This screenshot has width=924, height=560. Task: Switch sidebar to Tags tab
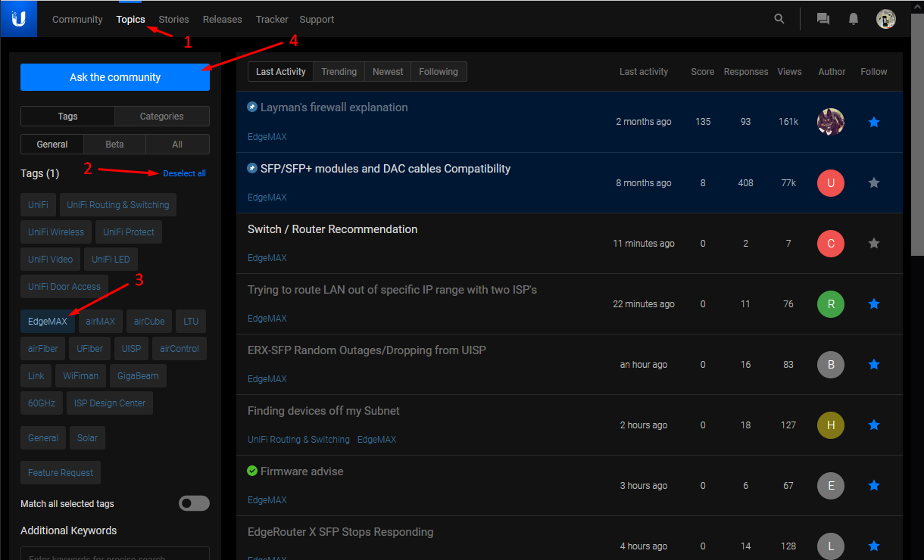point(67,117)
